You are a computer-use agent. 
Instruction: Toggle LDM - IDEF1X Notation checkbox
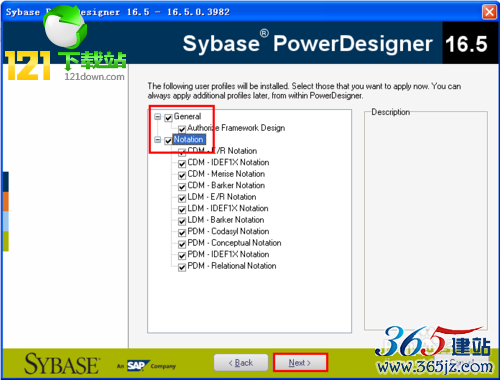click(x=182, y=210)
